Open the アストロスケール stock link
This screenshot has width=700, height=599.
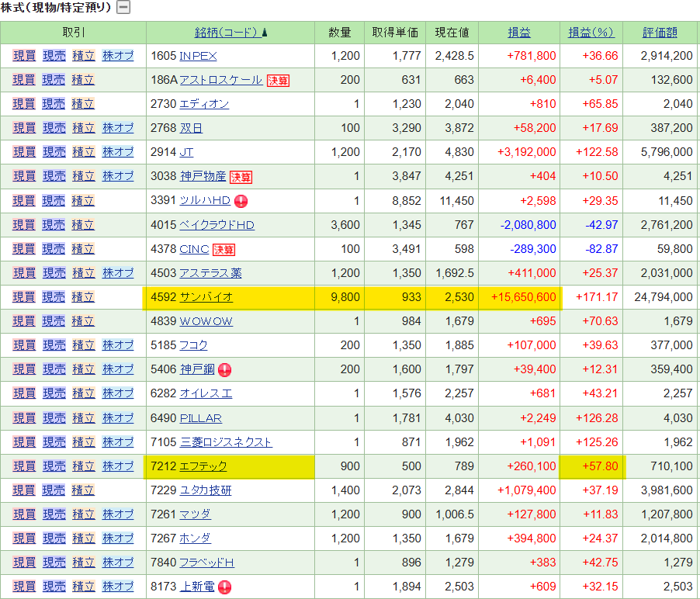[220, 81]
